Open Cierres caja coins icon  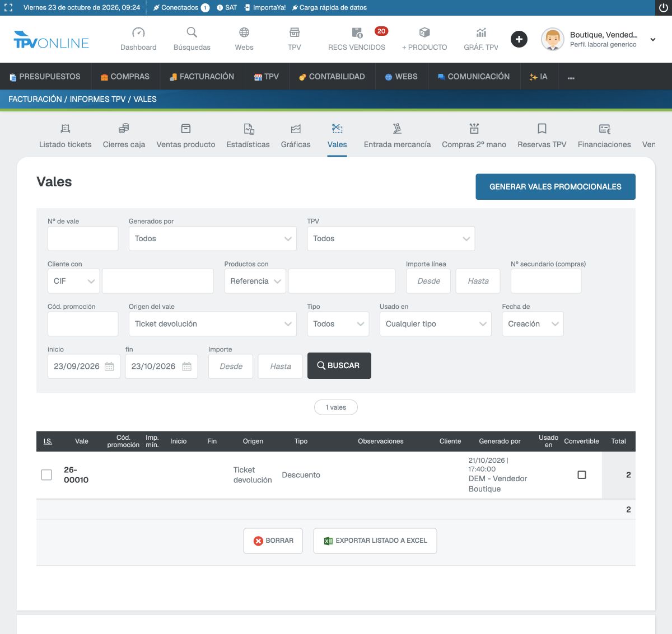124,129
